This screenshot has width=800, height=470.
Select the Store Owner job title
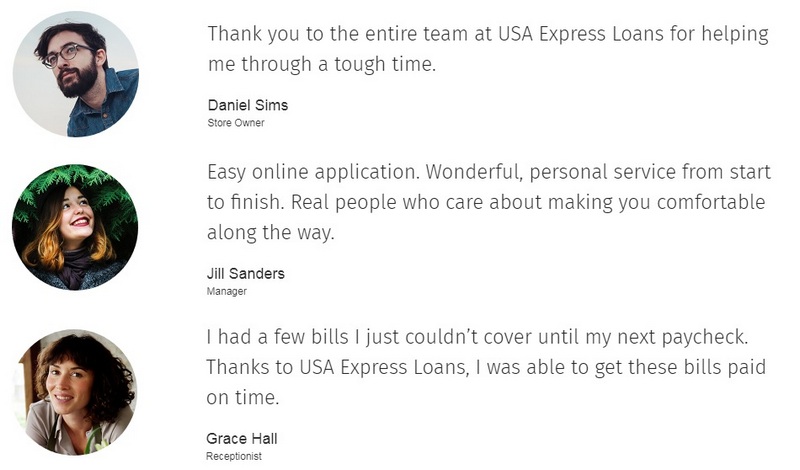[236, 122]
